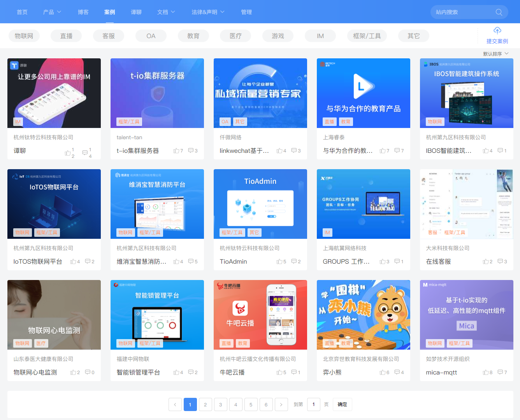This screenshot has width=520, height=420.
Task: Like the 与华为合作的教育产品 case
Action: 383,150
